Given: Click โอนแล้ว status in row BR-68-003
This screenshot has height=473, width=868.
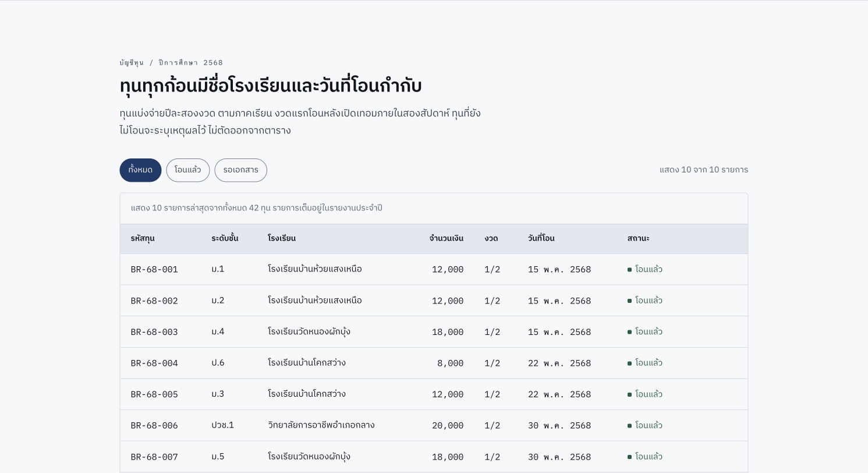Looking at the screenshot, I should tap(645, 331).
